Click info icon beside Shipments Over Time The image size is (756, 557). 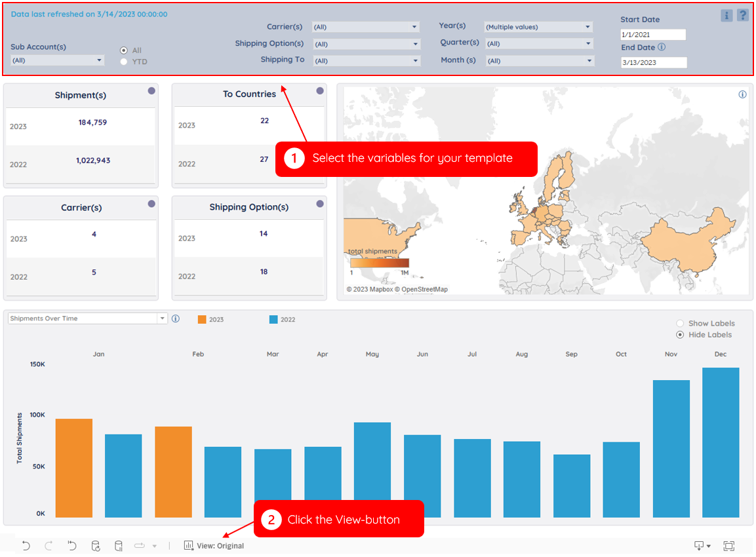click(x=176, y=318)
